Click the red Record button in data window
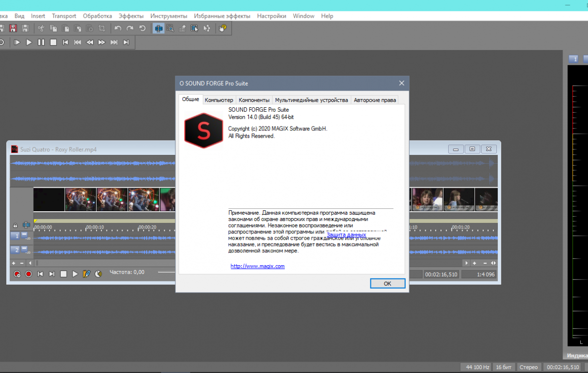This screenshot has width=588, height=373. 28,274
